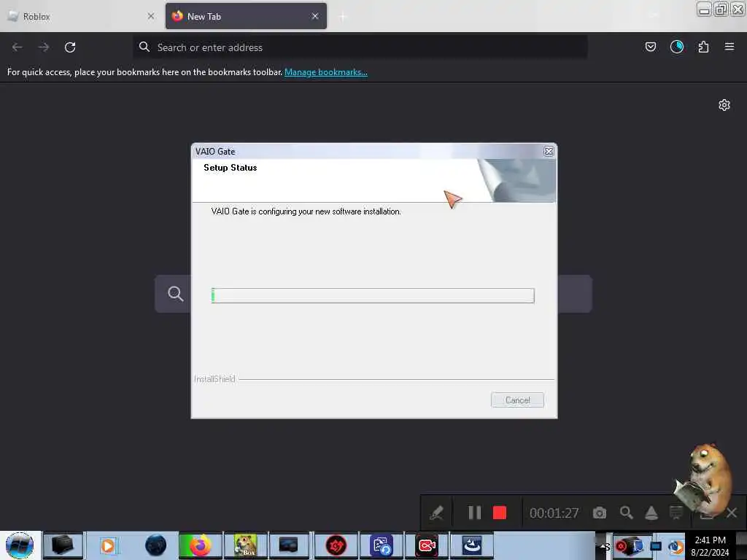Focus the Search or enter address field
The image size is (747, 560).
pyautogui.click(x=360, y=47)
